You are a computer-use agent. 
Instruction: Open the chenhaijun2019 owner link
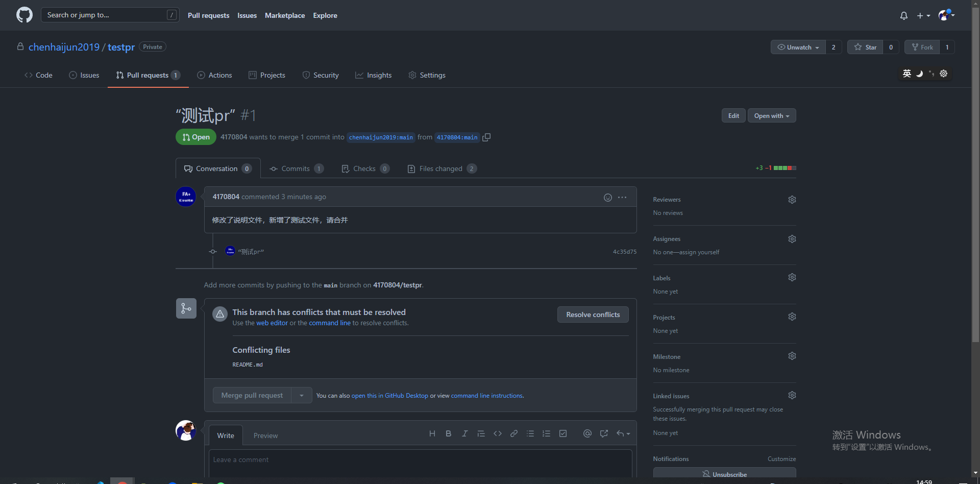click(x=64, y=47)
